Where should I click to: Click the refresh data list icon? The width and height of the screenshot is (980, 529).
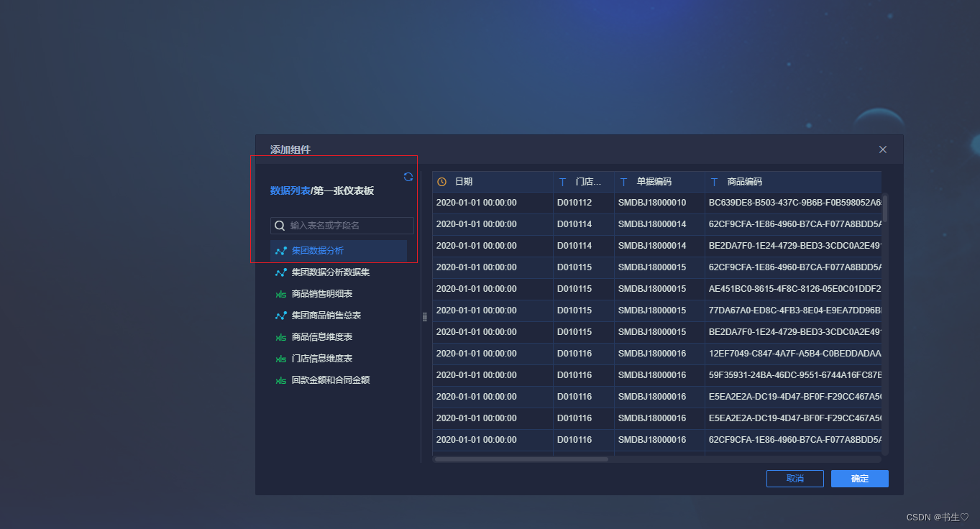pyautogui.click(x=408, y=177)
